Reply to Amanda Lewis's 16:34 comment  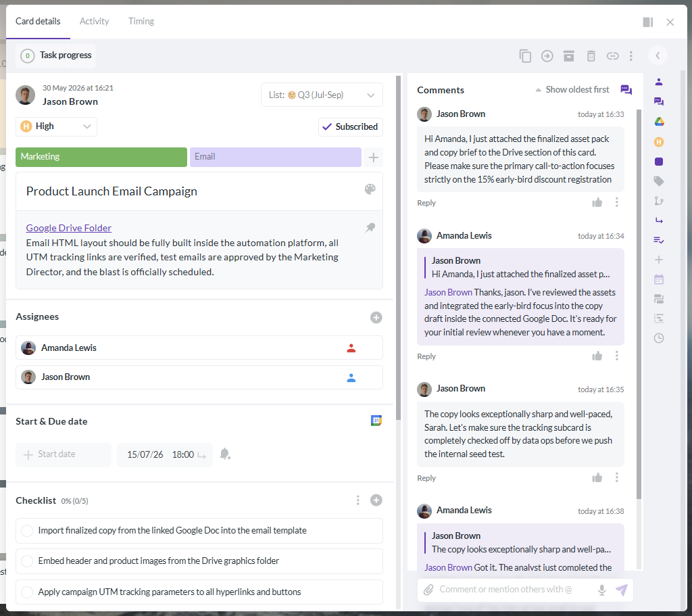click(426, 356)
